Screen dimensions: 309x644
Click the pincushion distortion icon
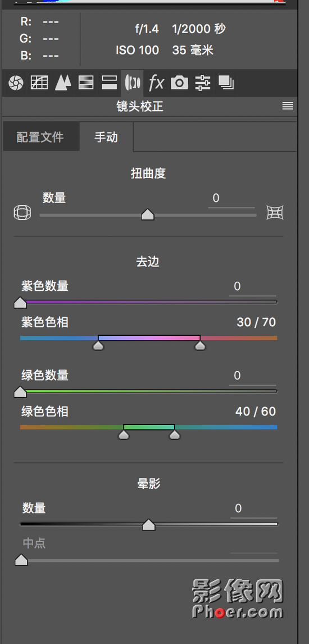point(275,213)
